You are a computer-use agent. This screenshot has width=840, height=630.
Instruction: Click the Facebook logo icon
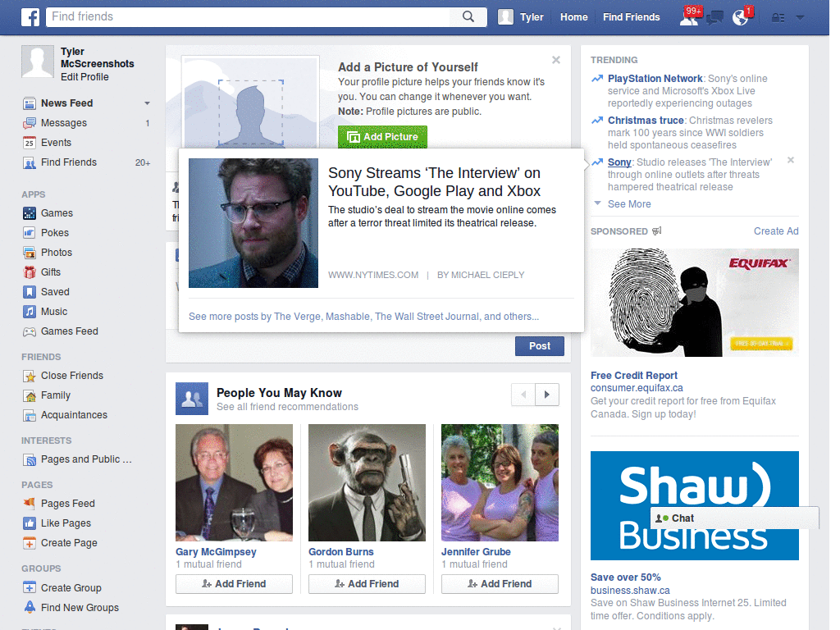(x=30, y=17)
